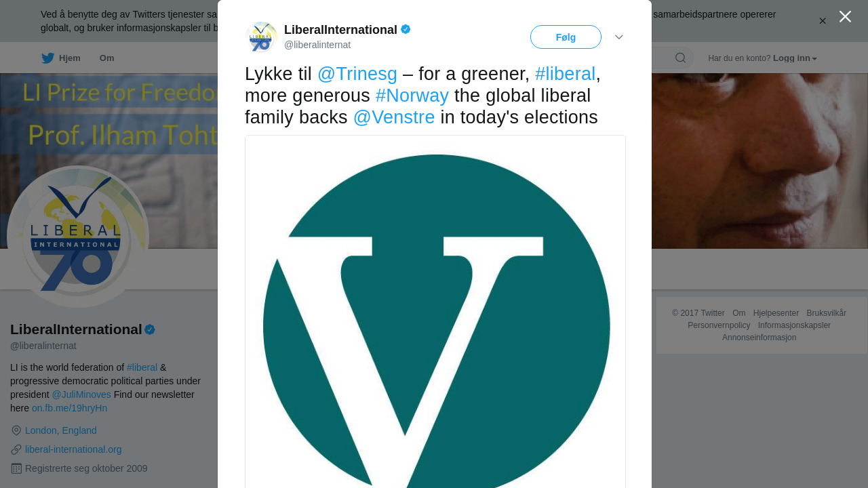
Task: Click the search magnifier icon
Action: pyautogui.click(x=680, y=58)
